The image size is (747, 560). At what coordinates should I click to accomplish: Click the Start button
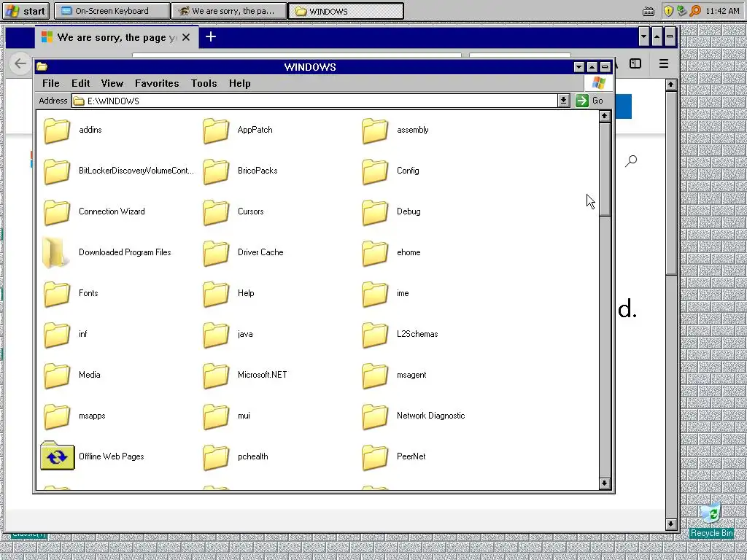(x=26, y=11)
